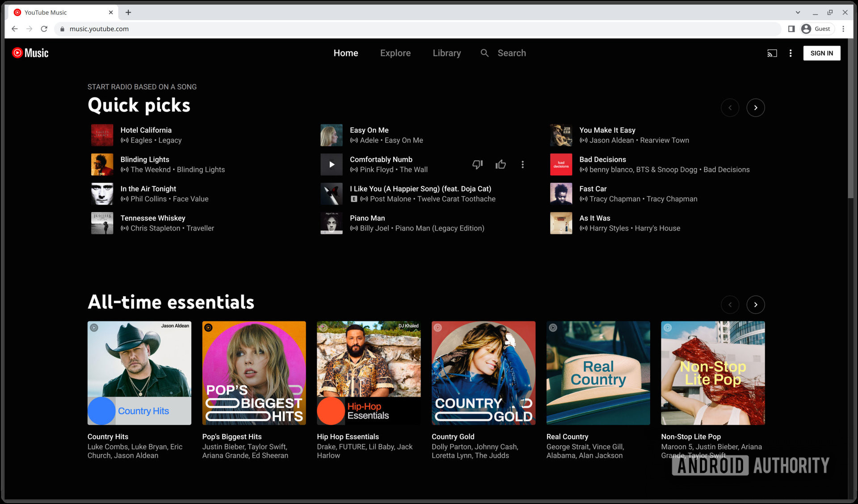Open Real Country playlist cover

coord(598,373)
